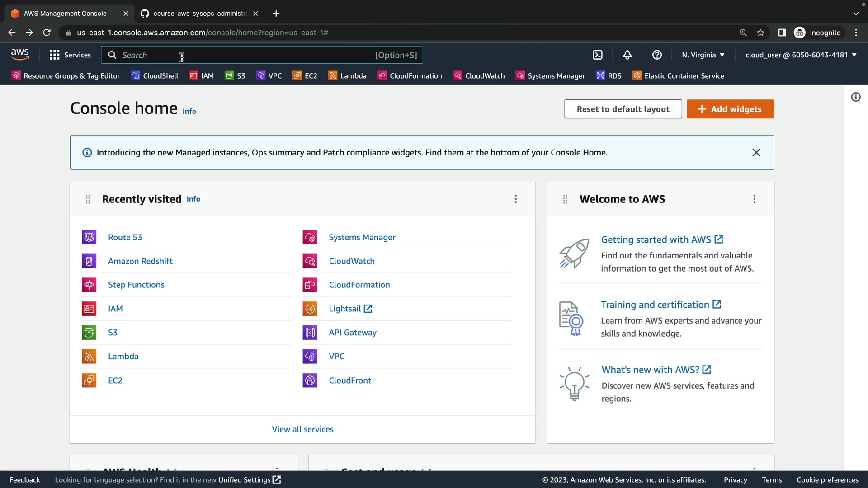Click into the AWS search field
868x488 pixels.
[x=244, y=55]
